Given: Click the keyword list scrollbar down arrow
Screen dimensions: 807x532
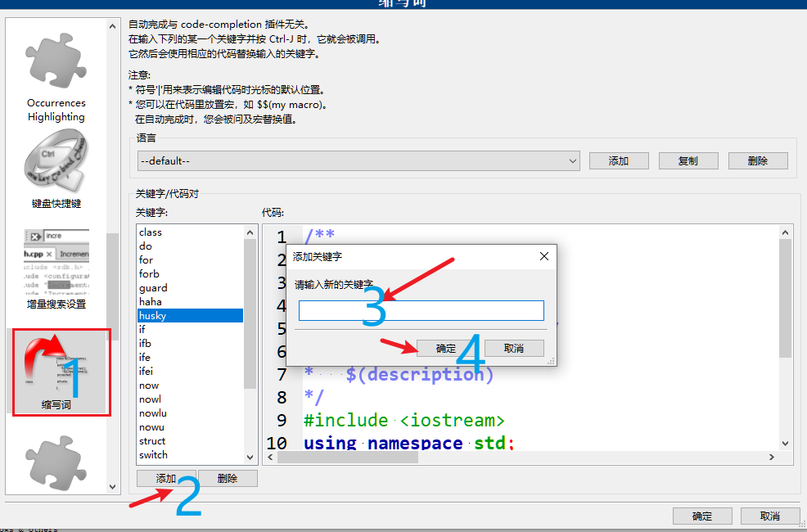Looking at the screenshot, I should [x=250, y=458].
